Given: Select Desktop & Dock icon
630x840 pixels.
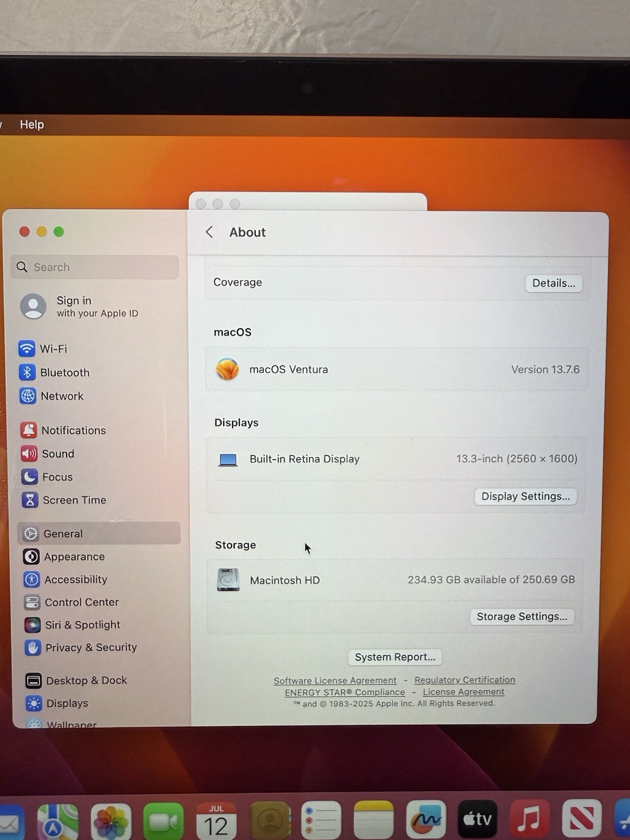Looking at the screenshot, I should 34,680.
